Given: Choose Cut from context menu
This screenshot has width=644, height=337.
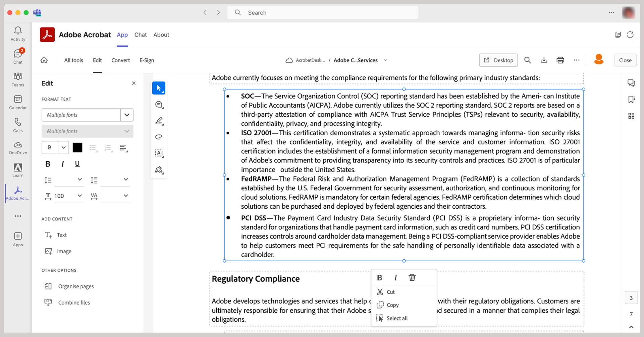Looking at the screenshot, I should (404, 292).
